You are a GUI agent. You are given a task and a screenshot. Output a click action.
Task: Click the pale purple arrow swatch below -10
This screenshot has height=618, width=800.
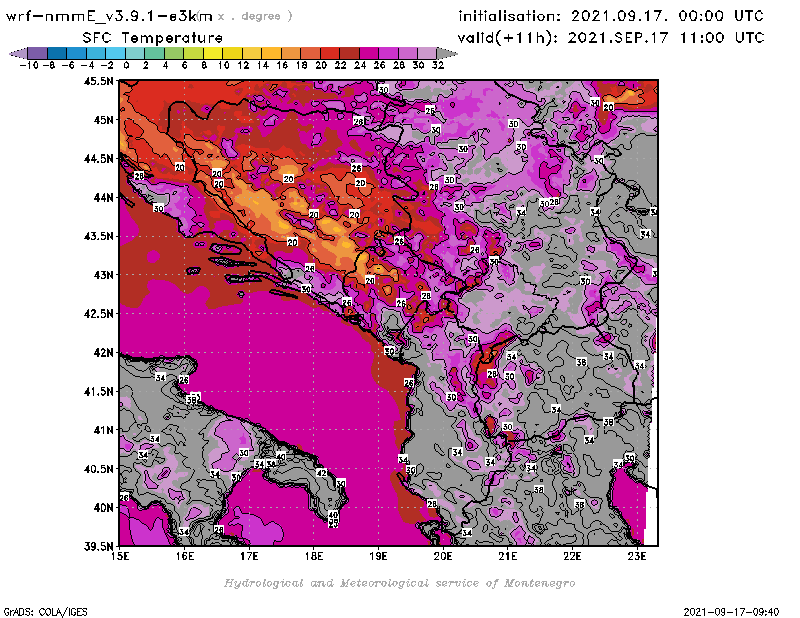click(18, 53)
